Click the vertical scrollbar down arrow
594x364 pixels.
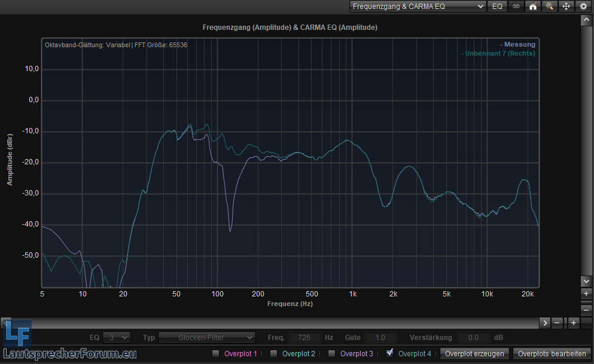[586, 281]
